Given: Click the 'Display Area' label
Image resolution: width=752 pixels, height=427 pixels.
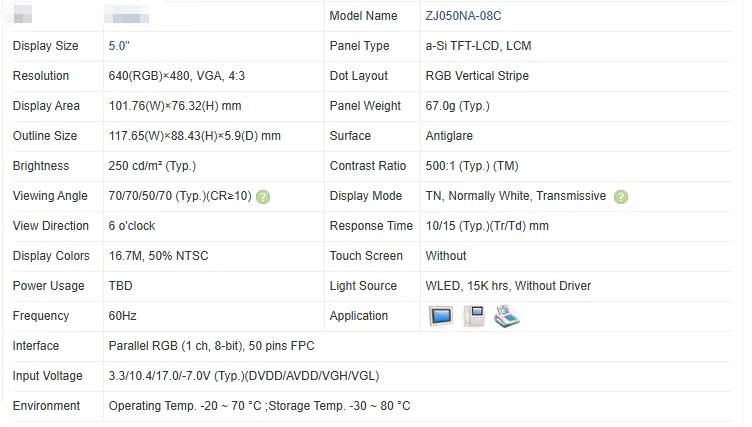Looking at the screenshot, I should [x=46, y=106].
